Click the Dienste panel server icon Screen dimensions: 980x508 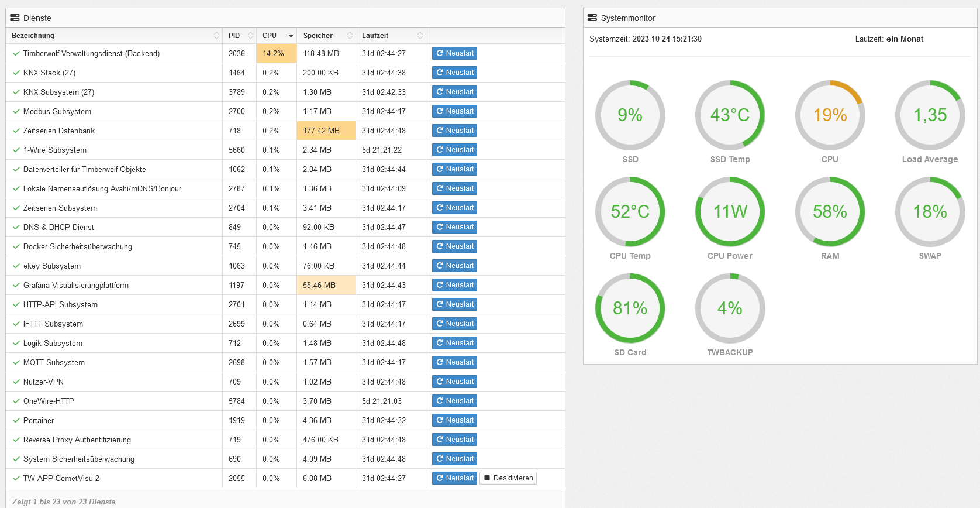(15, 18)
